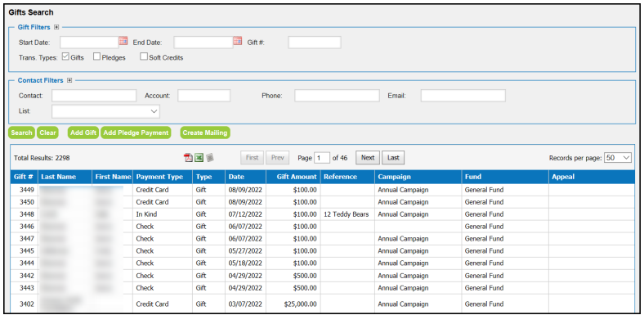Enable the Pledges checkbox
This screenshot has width=644, height=315.
point(96,56)
